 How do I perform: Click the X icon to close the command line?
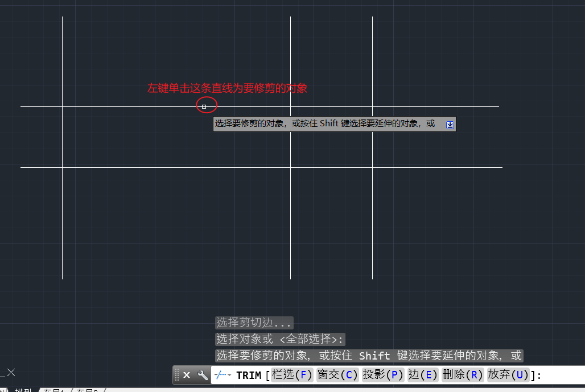[x=186, y=374]
